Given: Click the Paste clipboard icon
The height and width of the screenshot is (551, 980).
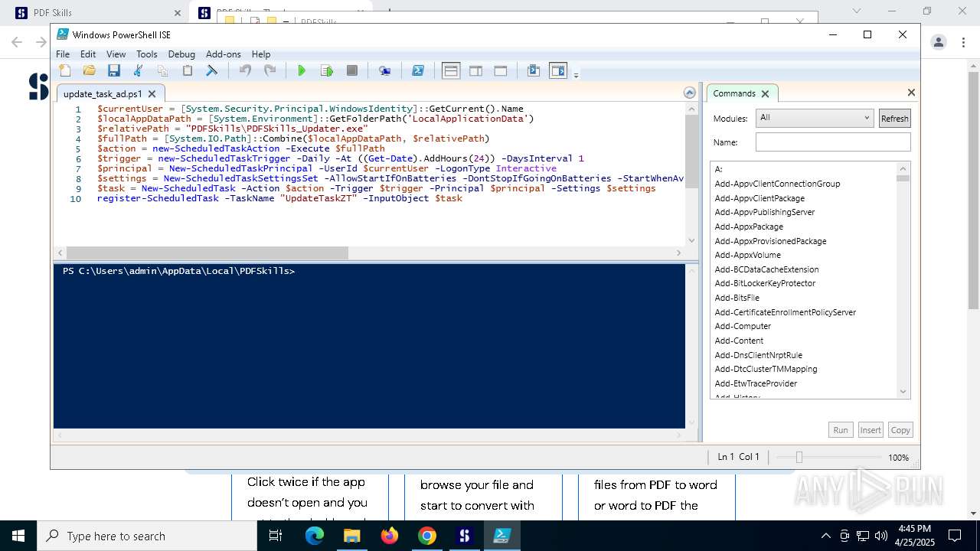Looking at the screenshot, I should 188,70.
